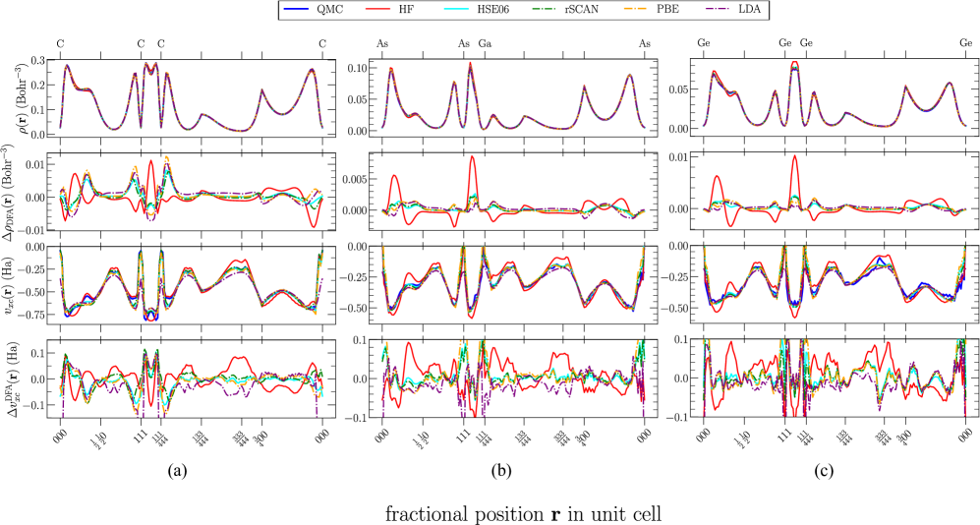Select the bottom subplot in the left column

[x=192, y=379]
